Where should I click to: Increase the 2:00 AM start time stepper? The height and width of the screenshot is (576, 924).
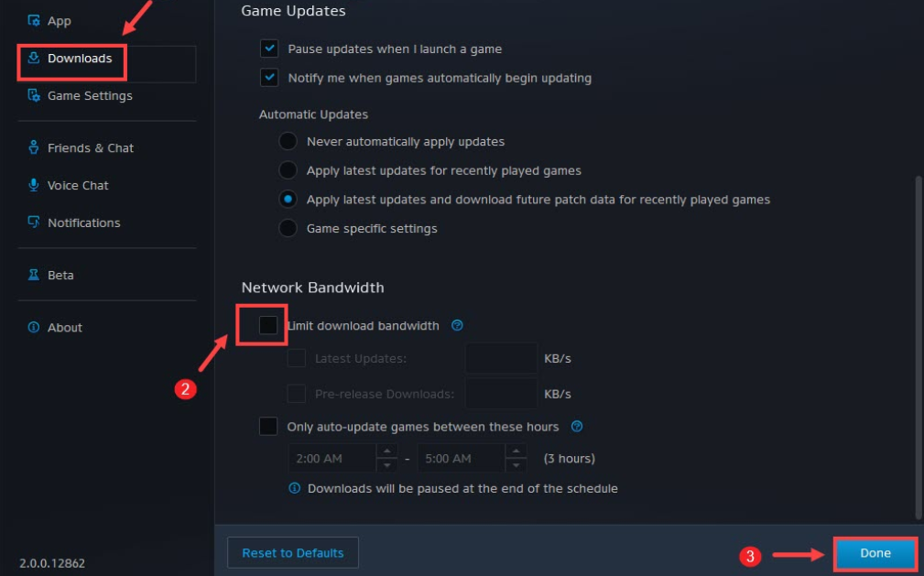386,451
